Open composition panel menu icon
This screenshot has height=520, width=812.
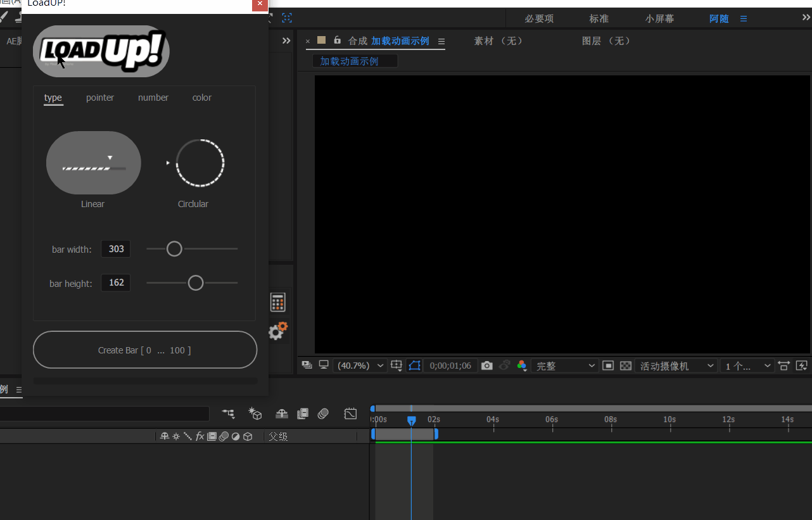click(441, 41)
